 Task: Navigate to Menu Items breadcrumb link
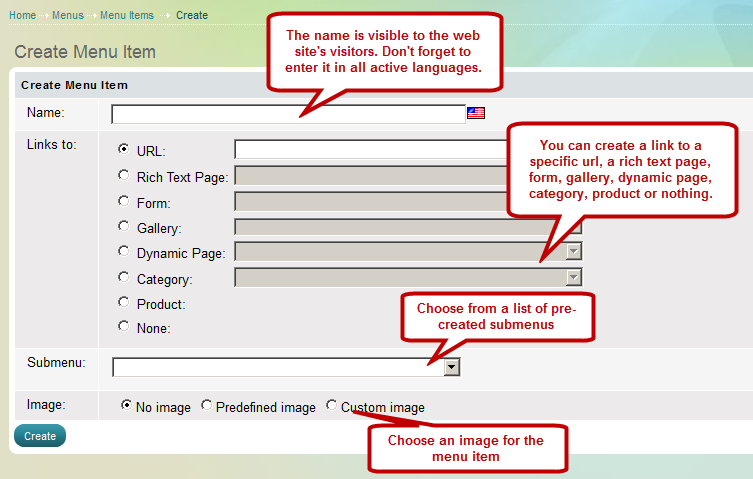click(127, 15)
